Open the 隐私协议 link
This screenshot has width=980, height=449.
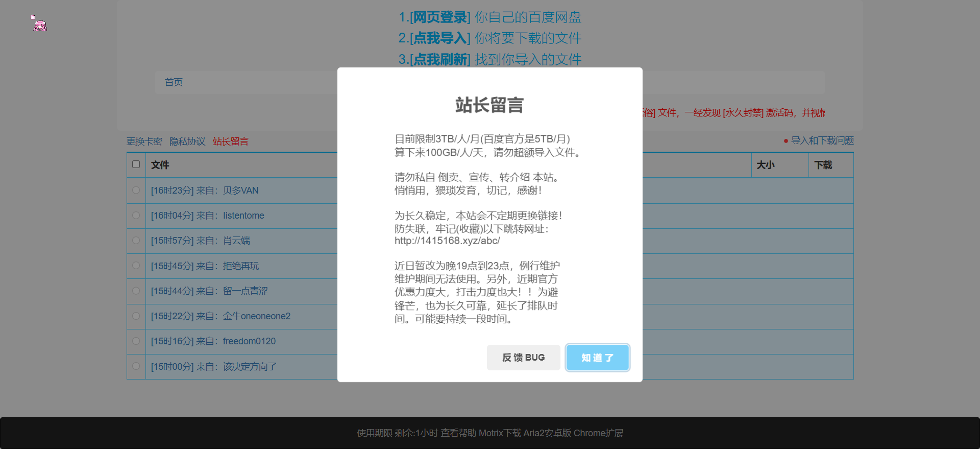coord(187,141)
